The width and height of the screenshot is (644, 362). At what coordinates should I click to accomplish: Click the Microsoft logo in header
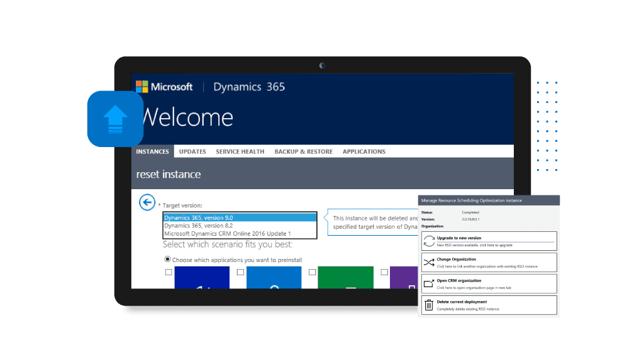point(142,87)
